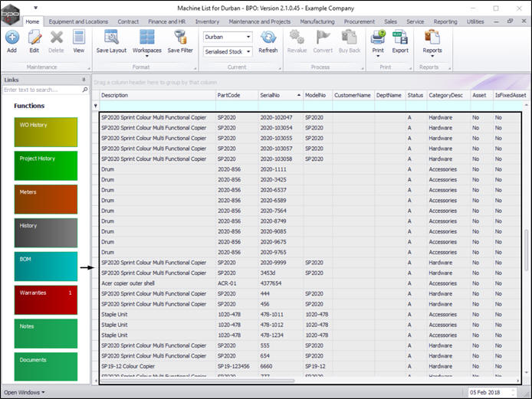The width and height of the screenshot is (532, 399).
Task: Expand the Serialised Stock dropdown
Action: (248, 51)
